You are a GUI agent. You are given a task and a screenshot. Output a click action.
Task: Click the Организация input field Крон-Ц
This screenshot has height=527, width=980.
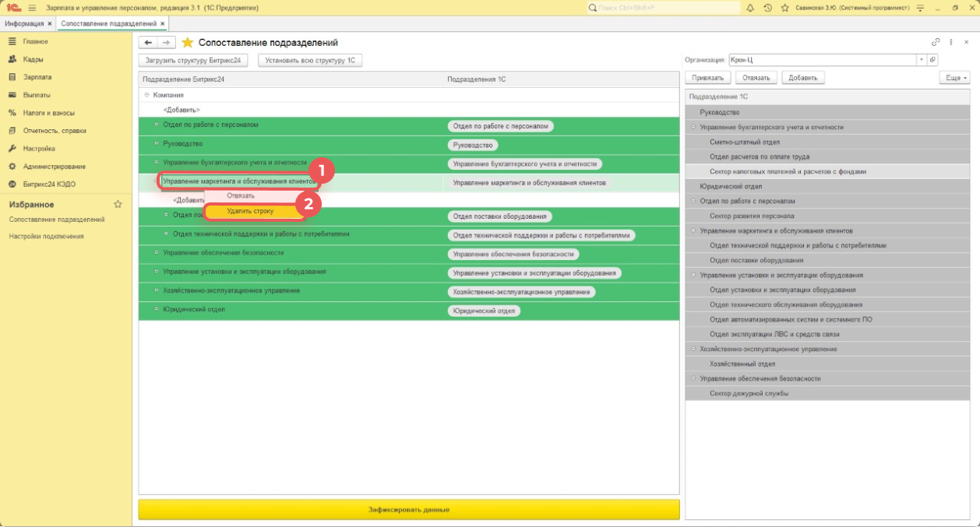[822, 60]
